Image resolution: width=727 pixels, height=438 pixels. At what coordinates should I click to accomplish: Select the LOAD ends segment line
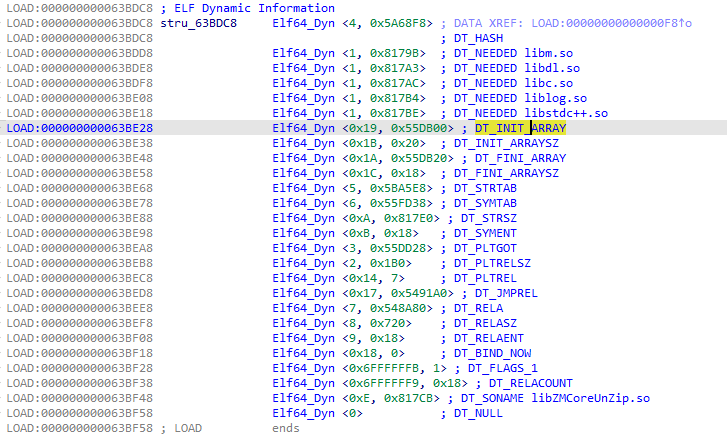[x=153, y=428]
